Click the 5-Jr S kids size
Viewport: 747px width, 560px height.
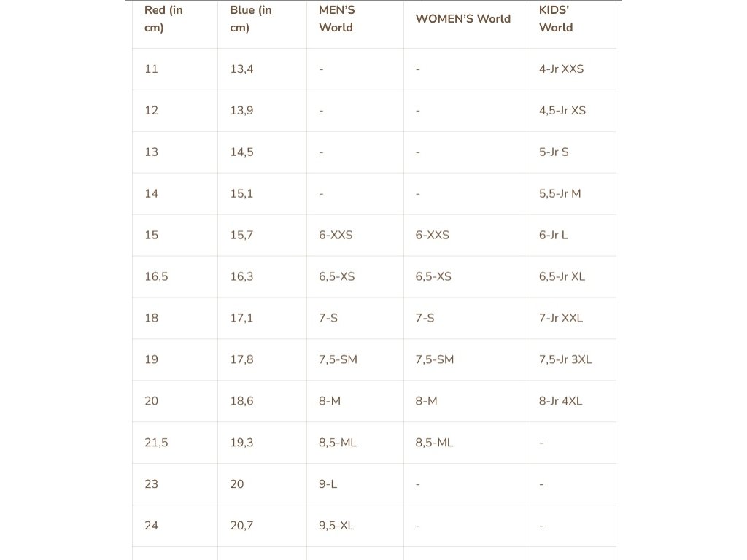click(554, 152)
